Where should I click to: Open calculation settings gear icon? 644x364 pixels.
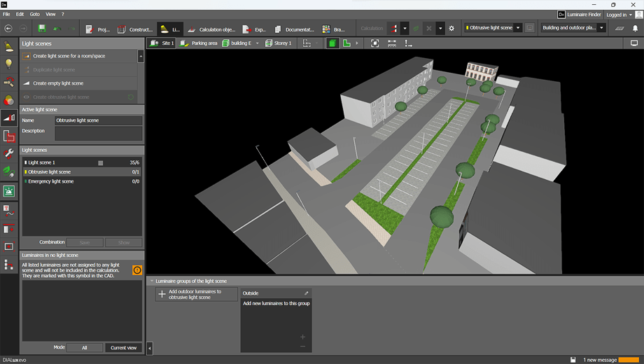tap(451, 29)
